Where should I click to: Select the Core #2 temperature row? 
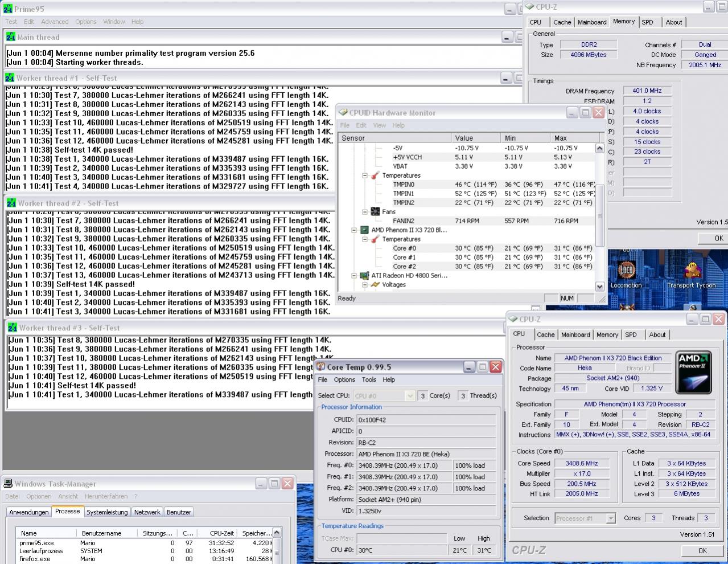point(467,266)
